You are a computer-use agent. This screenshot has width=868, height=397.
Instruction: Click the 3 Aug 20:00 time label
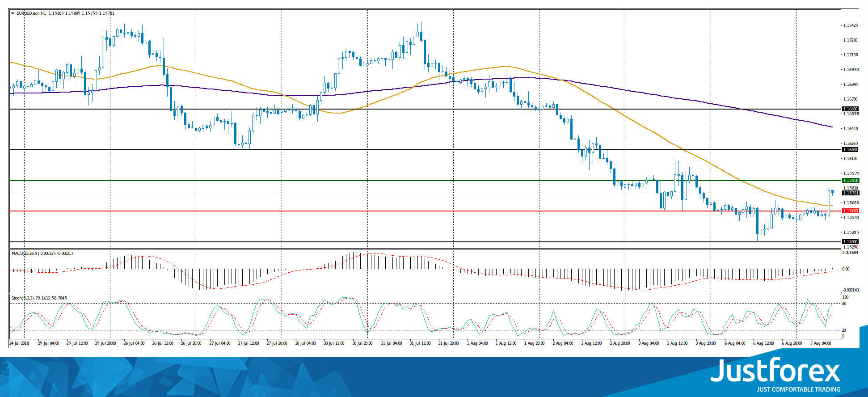point(706,343)
